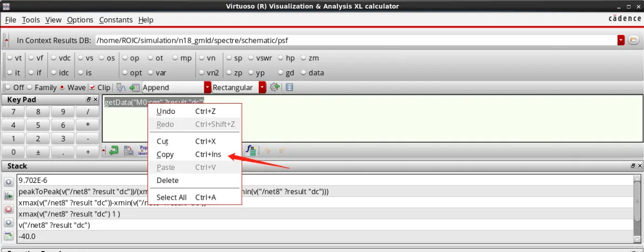
Task: Click the divide (/) keypad key
Action: point(88,112)
